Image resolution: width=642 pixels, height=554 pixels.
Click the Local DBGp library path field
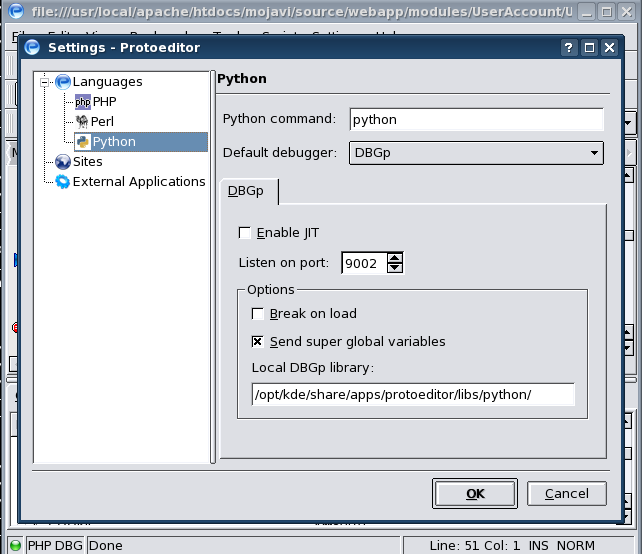413,395
